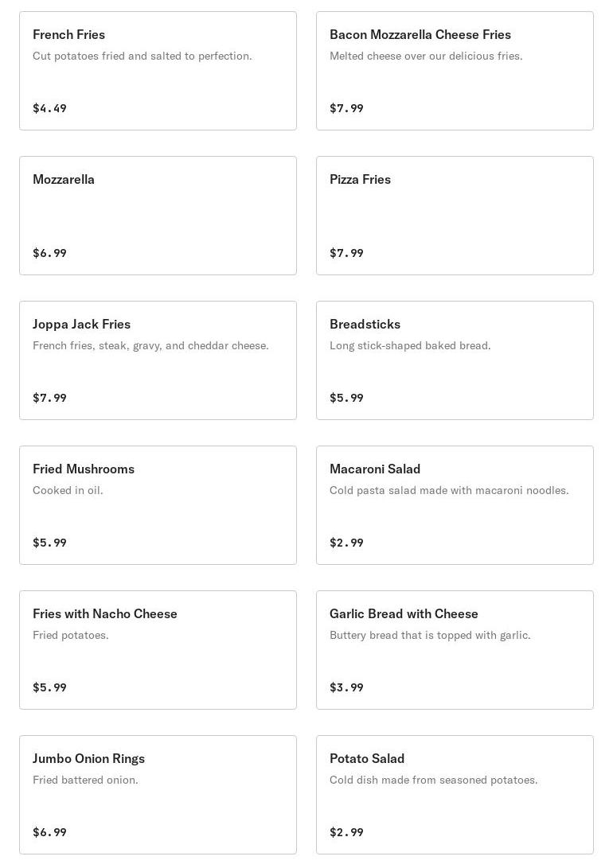The width and height of the screenshot is (613, 868).
Task: Choose Garlic Bread with Cheese card
Action: (455, 650)
